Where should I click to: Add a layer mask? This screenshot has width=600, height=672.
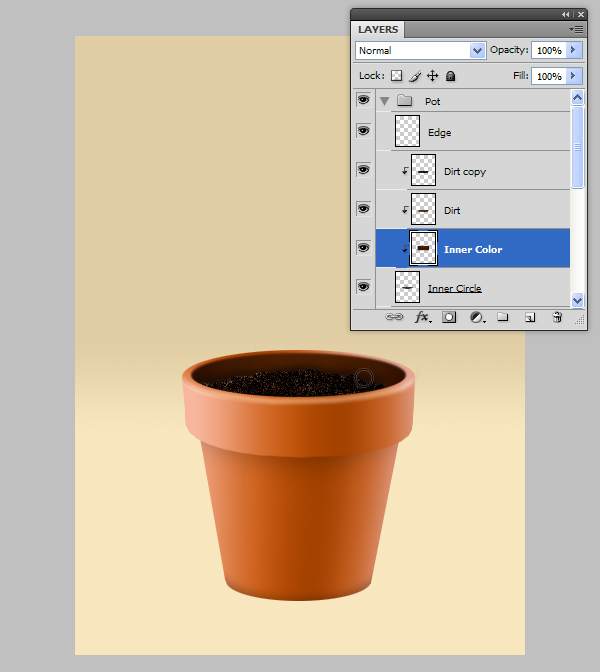pyautogui.click(x=449, y=317)
